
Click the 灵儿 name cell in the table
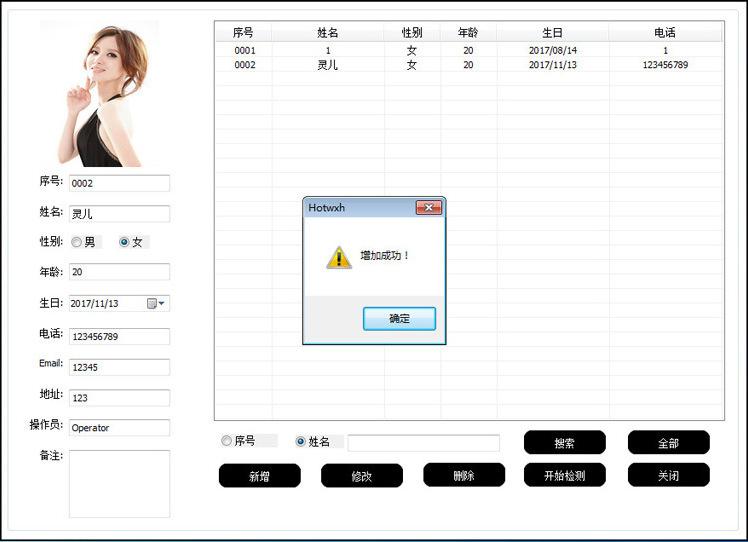click(x=328, y=64)
